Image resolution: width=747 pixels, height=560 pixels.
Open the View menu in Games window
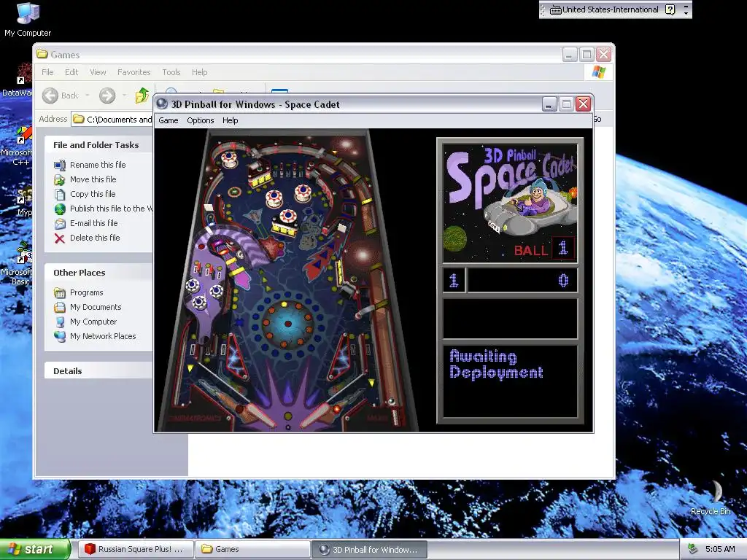click(98, 72)
